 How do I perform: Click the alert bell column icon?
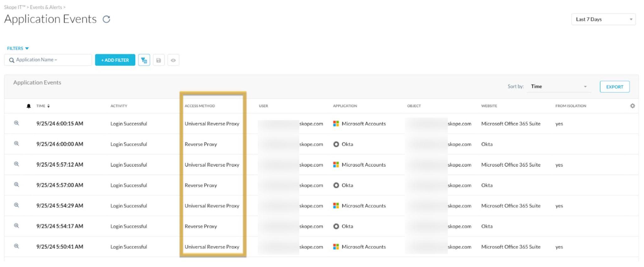(x=29, y=106)
